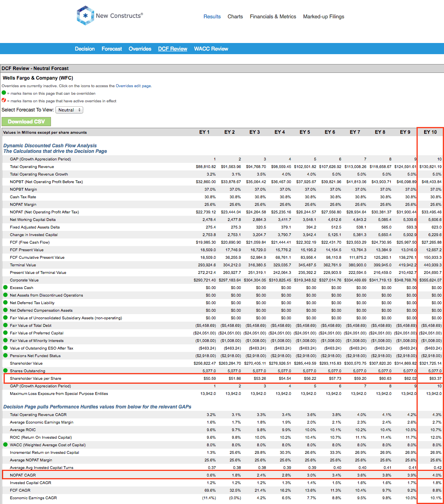
Task: Click the Terminal Value row label
Action: pos(23,265)
